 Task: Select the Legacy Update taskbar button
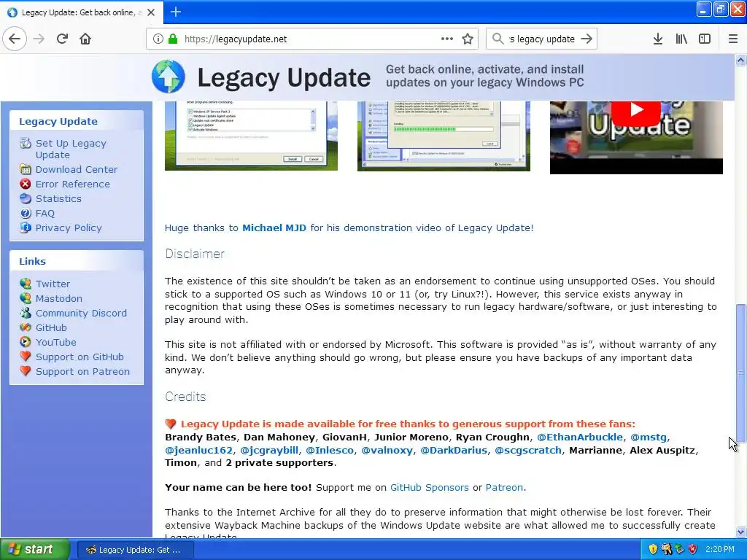tap(135, 550)
